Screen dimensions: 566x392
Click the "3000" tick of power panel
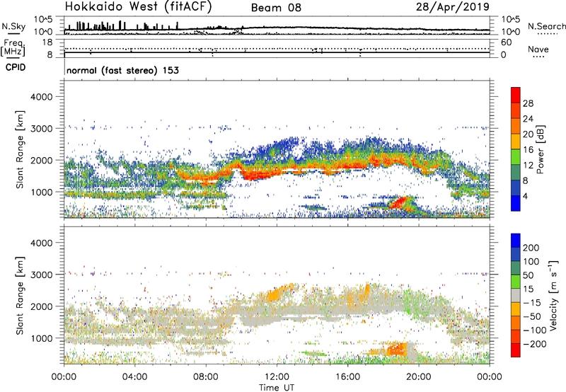(x=42, y=129)
